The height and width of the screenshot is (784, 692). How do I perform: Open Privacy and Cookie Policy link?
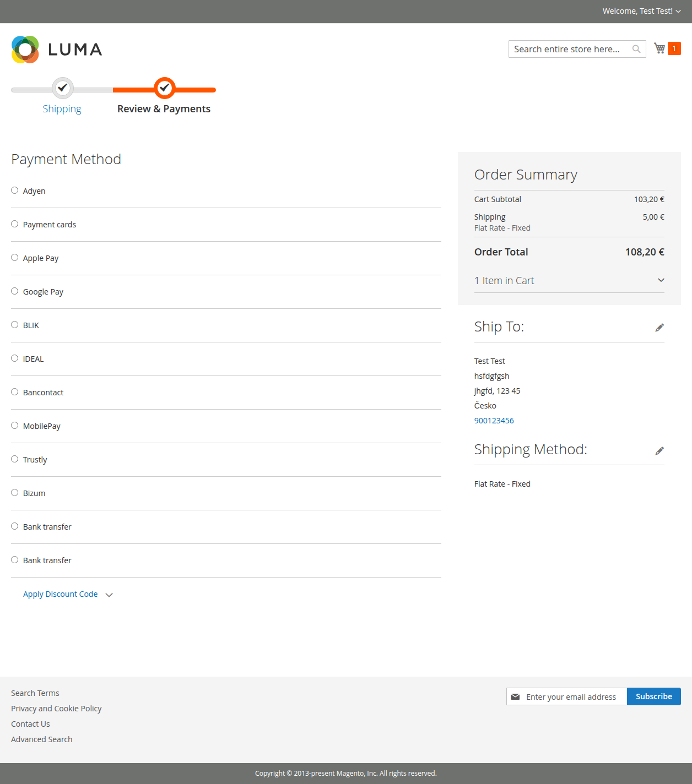point(56,709)
